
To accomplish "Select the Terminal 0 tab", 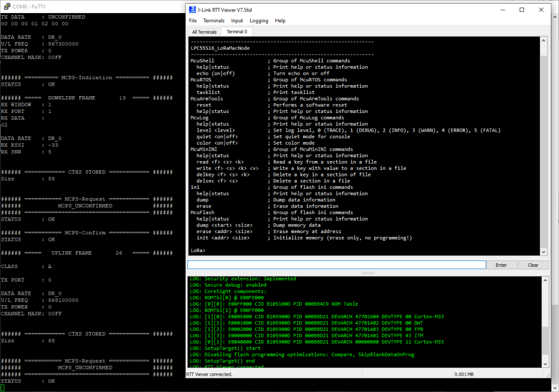I will 237,32.
